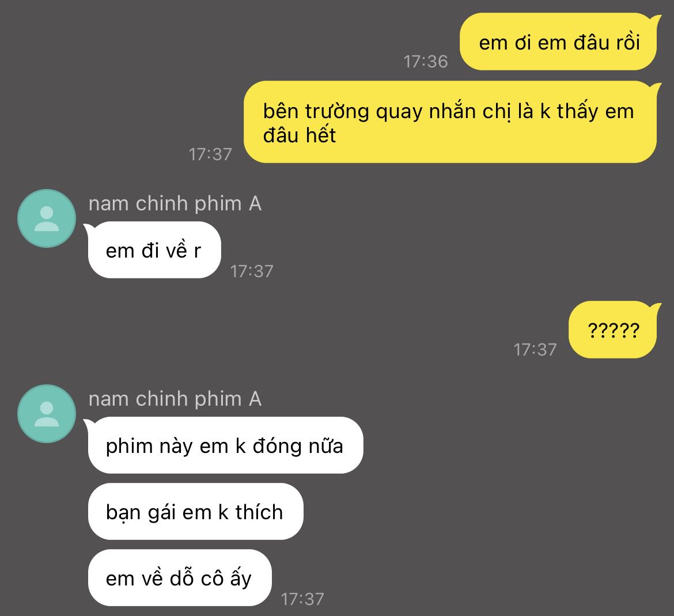
Task: Select the 'em ơi em đâu rồi' message
Action: click(559, 41)
